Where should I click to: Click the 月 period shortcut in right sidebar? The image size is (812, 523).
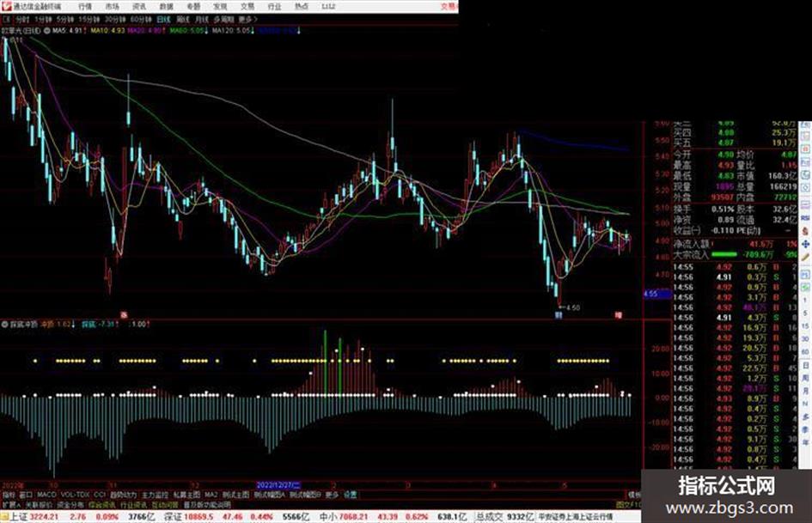[805, 391]
